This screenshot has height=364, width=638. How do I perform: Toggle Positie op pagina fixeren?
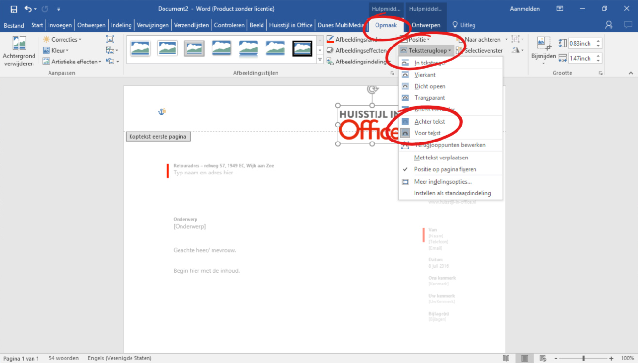(450, 169)
